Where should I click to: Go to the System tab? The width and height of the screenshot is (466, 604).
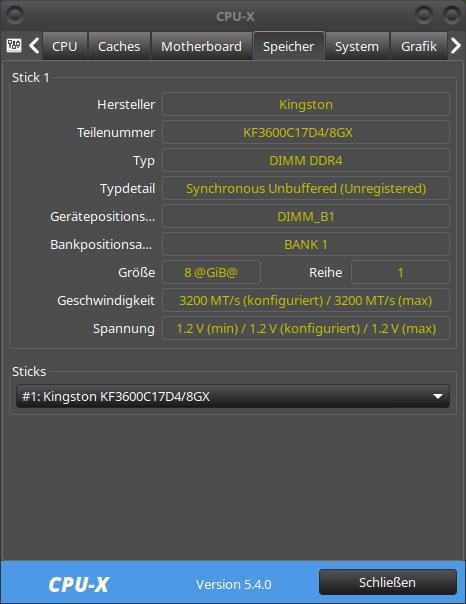[357, 46]
